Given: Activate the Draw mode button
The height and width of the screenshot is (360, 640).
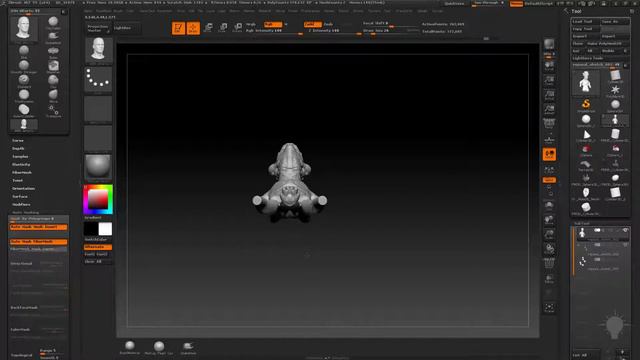Looking at the screenshot, I should pos(193,28).
